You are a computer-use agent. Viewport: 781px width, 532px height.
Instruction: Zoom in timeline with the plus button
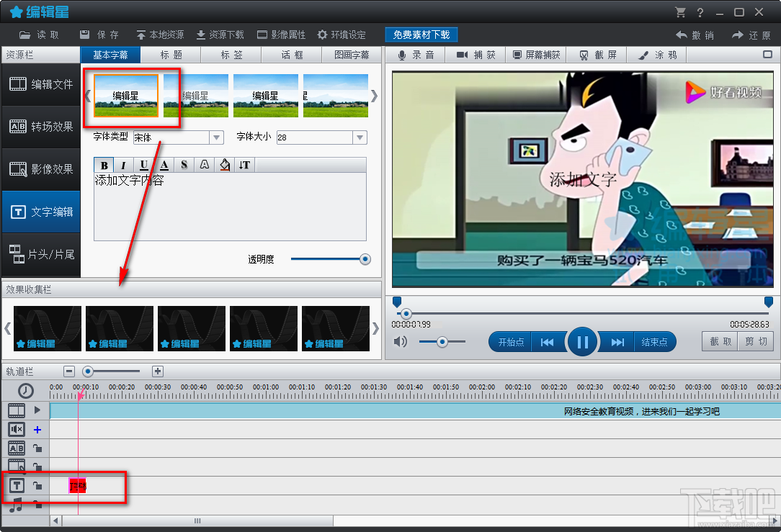pyautogui.click(x=157, y=371)
